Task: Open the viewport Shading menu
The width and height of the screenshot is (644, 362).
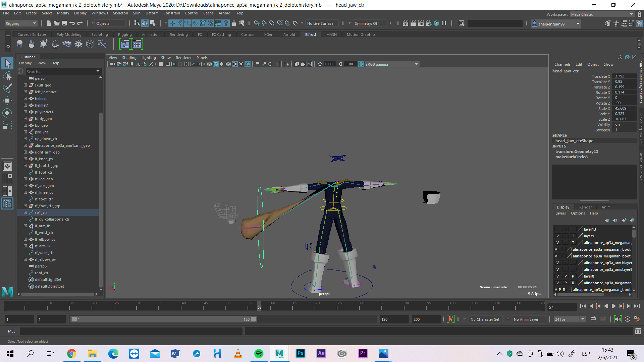Action: (x=129, y=58)
